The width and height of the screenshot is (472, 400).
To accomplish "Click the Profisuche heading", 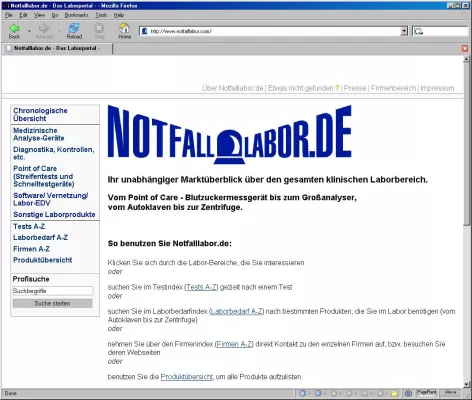I will click(31, 279).
